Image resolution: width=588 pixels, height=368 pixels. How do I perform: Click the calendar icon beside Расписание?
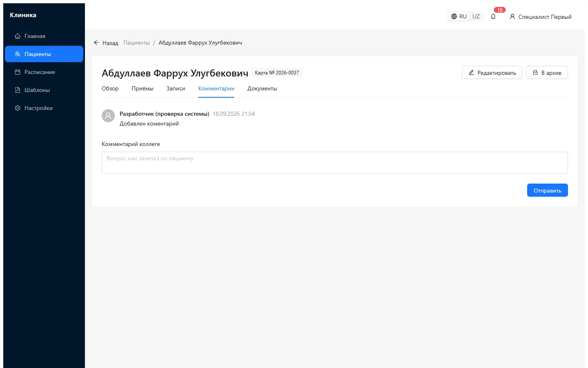pos(18,72)
